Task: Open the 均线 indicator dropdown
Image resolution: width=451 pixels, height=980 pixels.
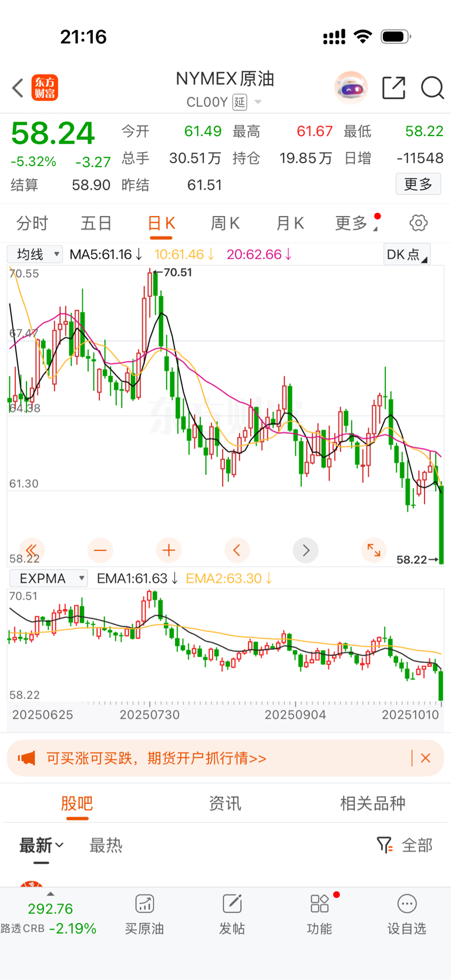Action: click(35, 254)
